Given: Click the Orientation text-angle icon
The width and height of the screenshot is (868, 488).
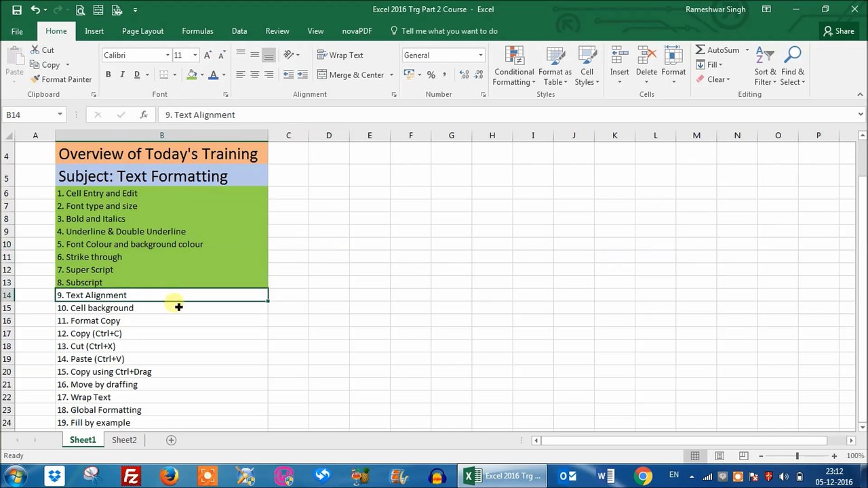Looking at the screenshot, I should coord(288,55).
